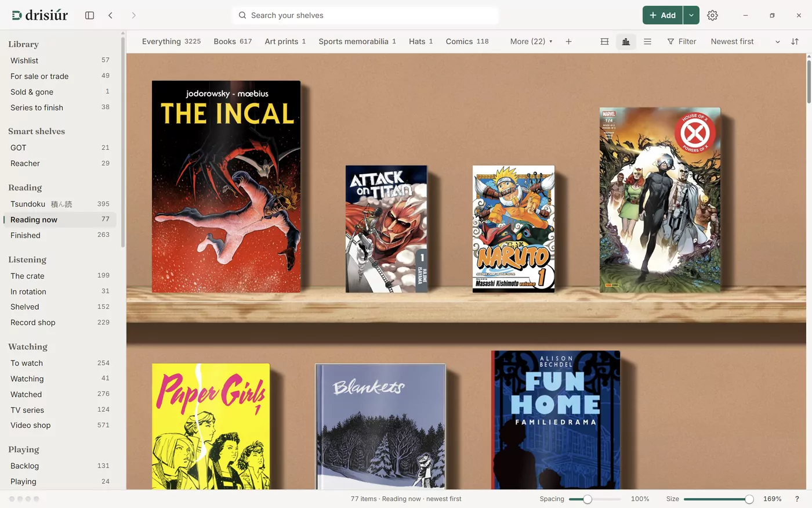Open House of X comic cover
This screenshot has height=508, width=812.
coord(660,200)
